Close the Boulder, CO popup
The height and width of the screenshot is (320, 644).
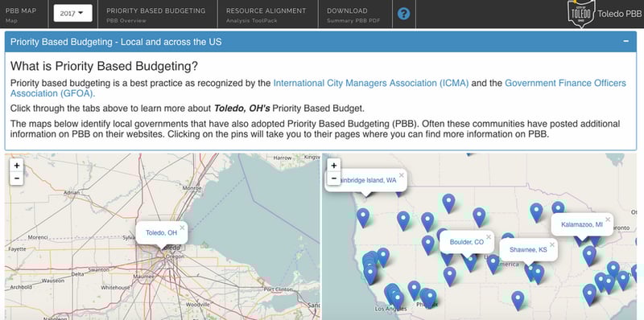tap(489, 236)
